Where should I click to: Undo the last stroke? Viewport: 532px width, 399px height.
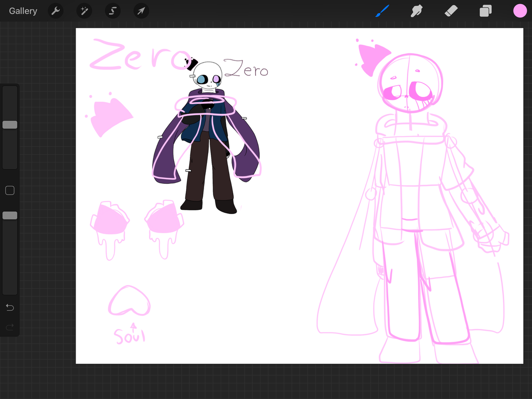pyautogui.click(x=10, y=307)
